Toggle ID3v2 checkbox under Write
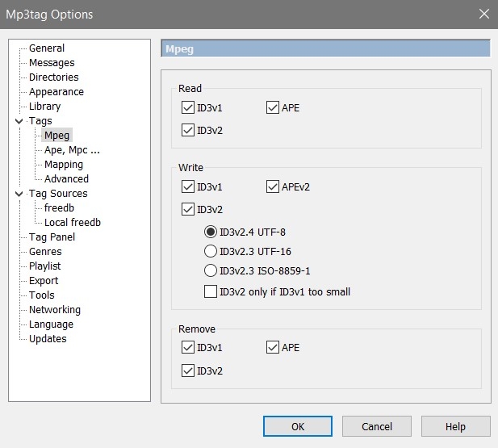This screenshot has width=498, height=448. pyautogui.click(x=188, y=209)
